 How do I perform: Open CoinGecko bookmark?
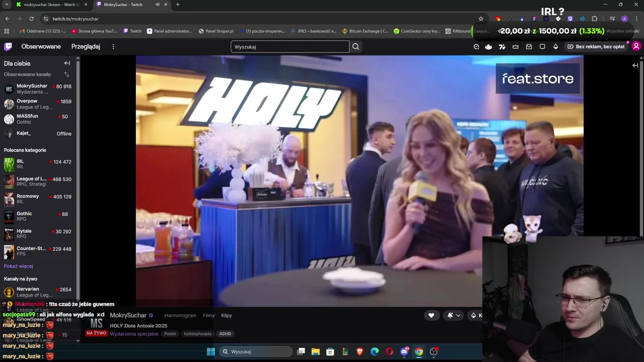[417, 31]
